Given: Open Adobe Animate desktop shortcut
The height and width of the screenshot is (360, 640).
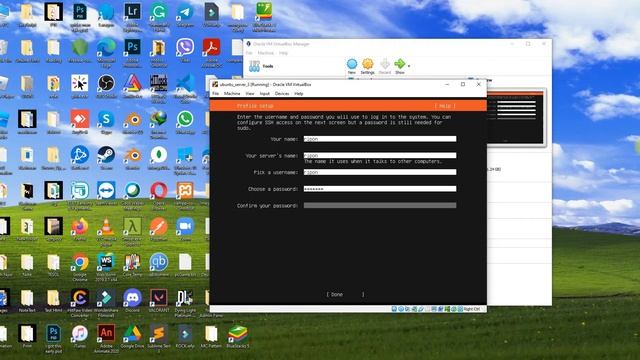Looking at the screenshot, I should click(106, 339).
